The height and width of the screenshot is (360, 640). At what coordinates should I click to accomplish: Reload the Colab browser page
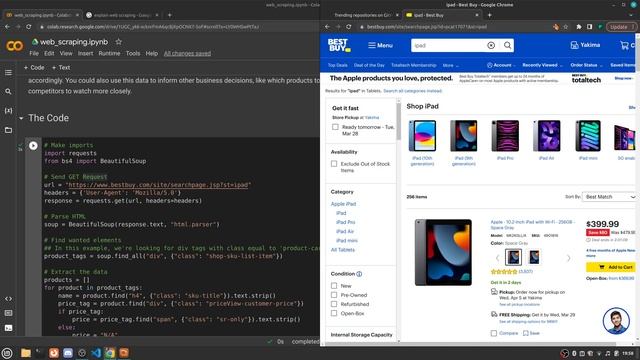(29, 27)
